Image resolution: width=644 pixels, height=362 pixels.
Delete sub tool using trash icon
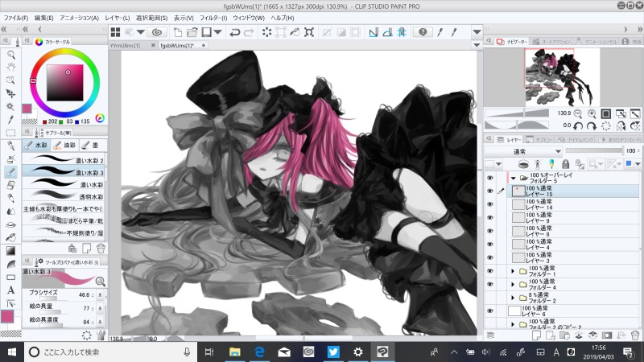click(101, 248)
